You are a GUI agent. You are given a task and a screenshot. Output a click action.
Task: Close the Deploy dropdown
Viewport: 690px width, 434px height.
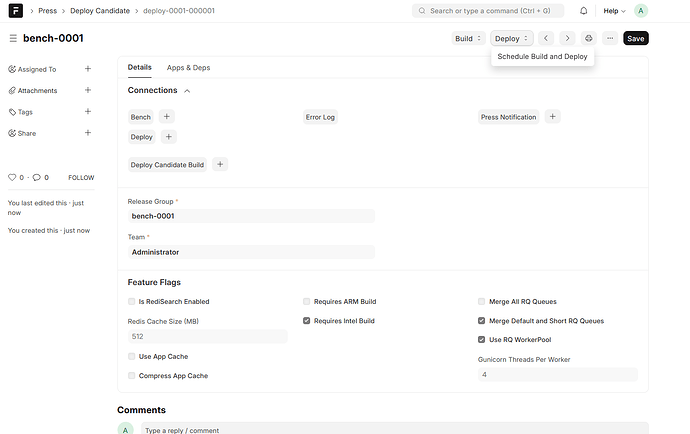[x=512, y=38]
